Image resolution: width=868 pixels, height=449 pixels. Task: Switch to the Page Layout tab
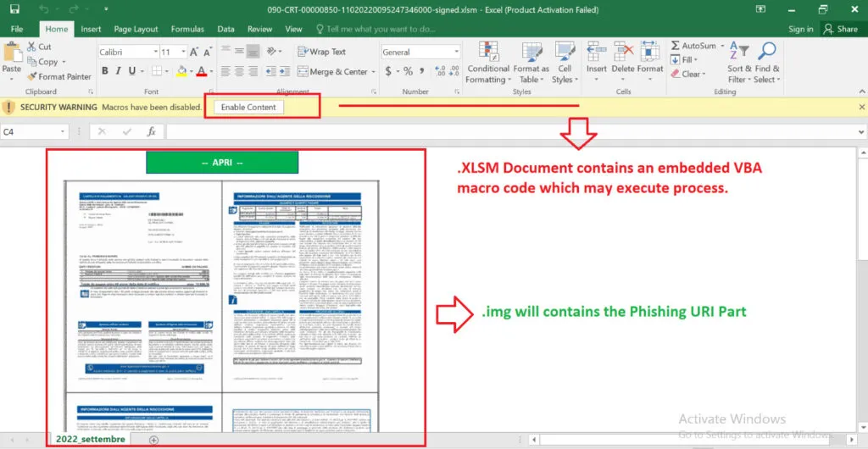click(x=136, y=30)
